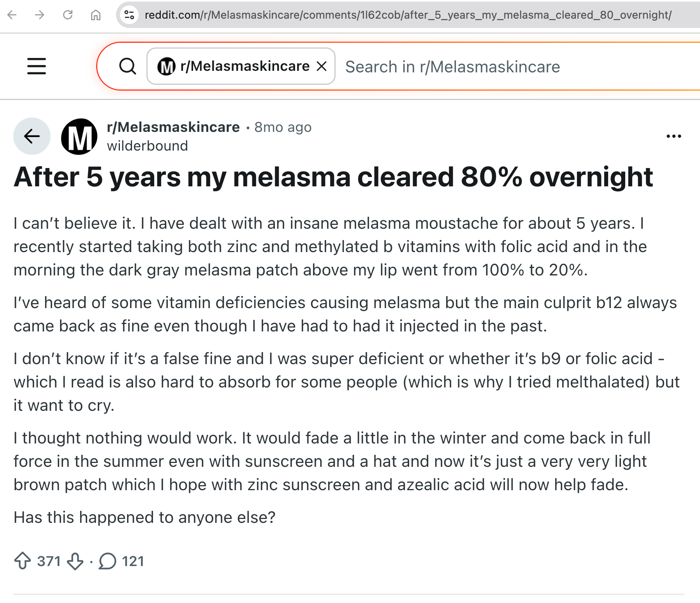This screenshot has height=603, width=700.
Task: Open the 121 comments
Action: pos(121,561)
